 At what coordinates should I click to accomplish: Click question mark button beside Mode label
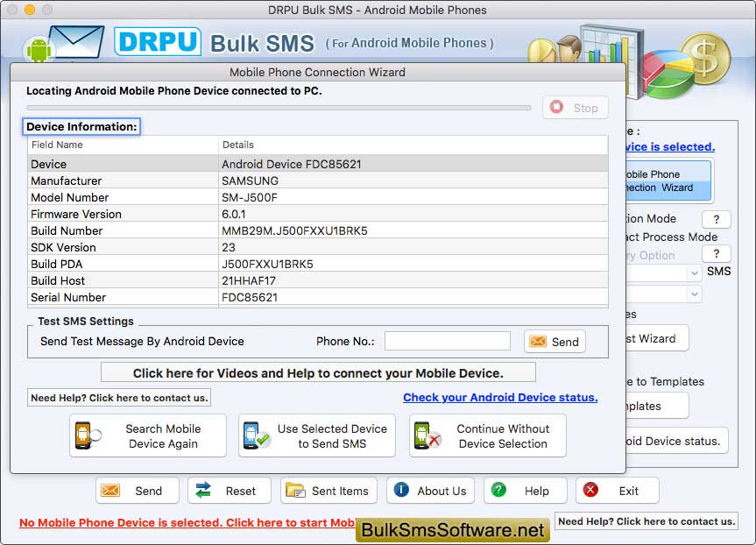point(717,219)
